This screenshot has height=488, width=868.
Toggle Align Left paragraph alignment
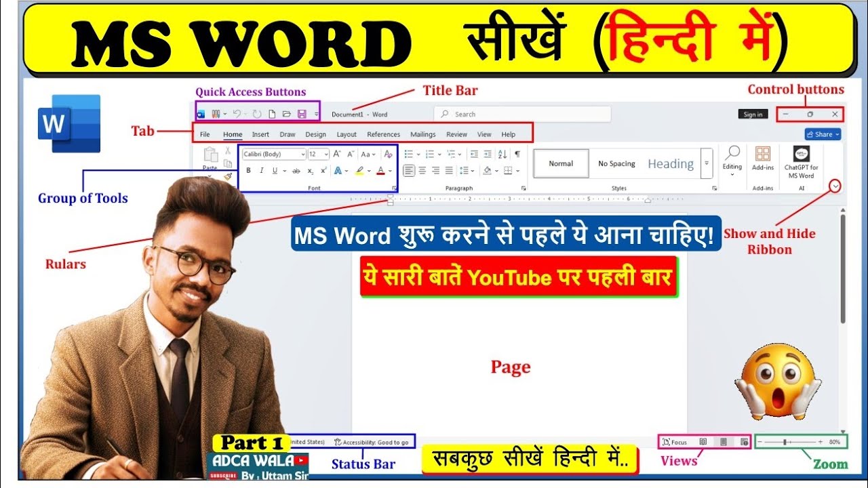point(409,171)
